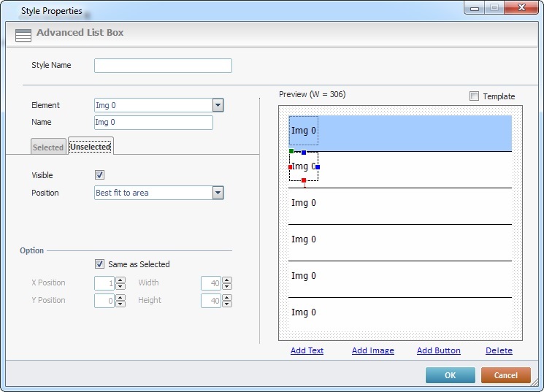This screenshot has height=392, width=544.
Task: Uncheck the Same as Selected option
Action: coord(100,264)
